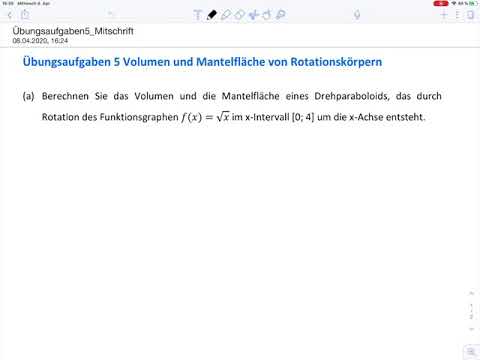This screenshot has height=360, width=480.
Task: Tap the battery indicator in status bar
Action: (x=473, y=3)
